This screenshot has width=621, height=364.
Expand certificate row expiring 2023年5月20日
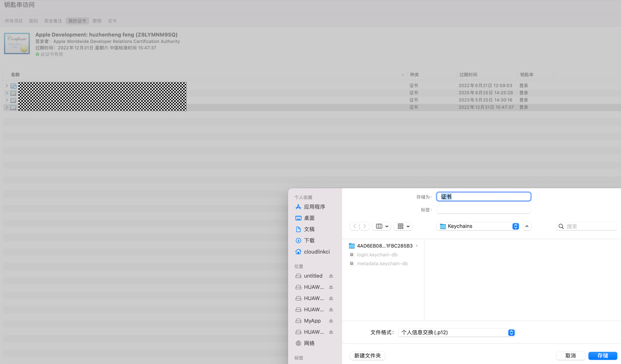tap(7, 100)
